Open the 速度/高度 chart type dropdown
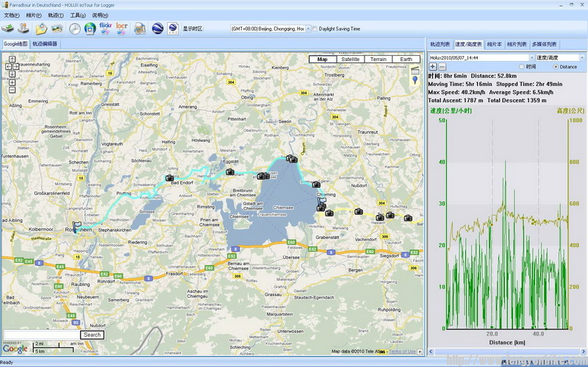The width and height of the screenshot is (588, 367). point(581,57)
